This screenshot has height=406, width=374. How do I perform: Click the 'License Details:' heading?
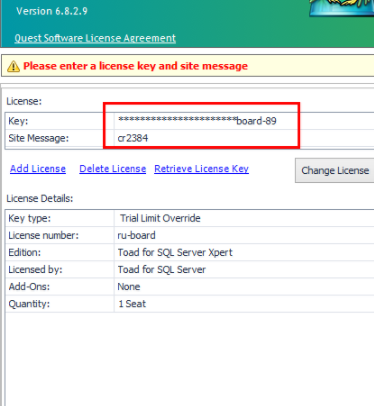point(40,199)
